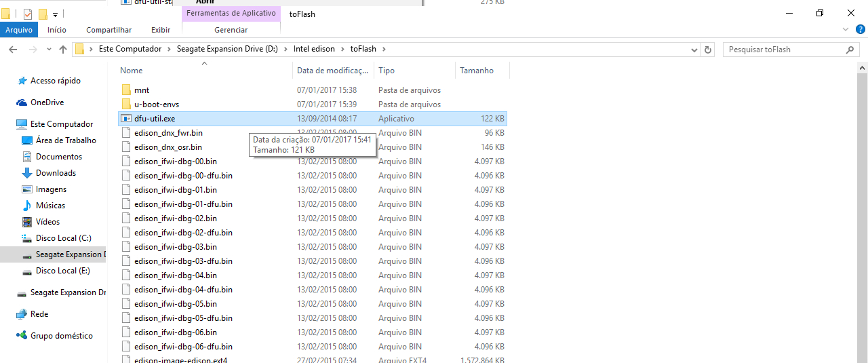
Task: Open the mnt folder icon
Action: click(126, 90)
